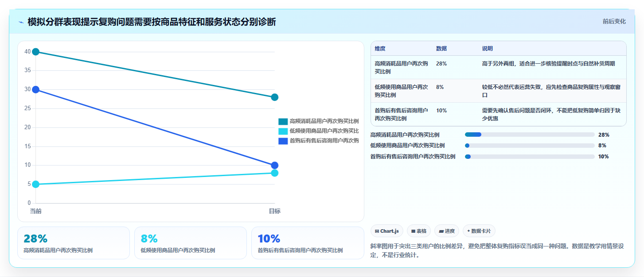
Task: Open the 28% 高频消耗品 data card
Action: tap(74, 243)
